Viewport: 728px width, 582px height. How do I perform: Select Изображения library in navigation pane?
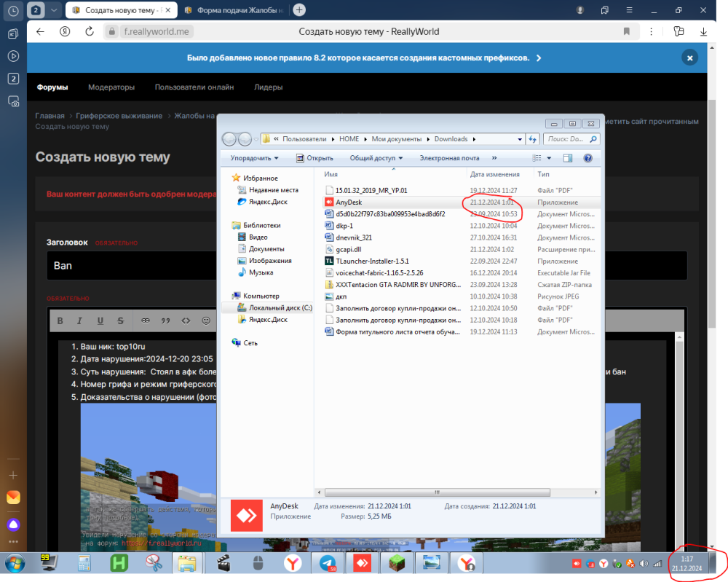[265, 261]
